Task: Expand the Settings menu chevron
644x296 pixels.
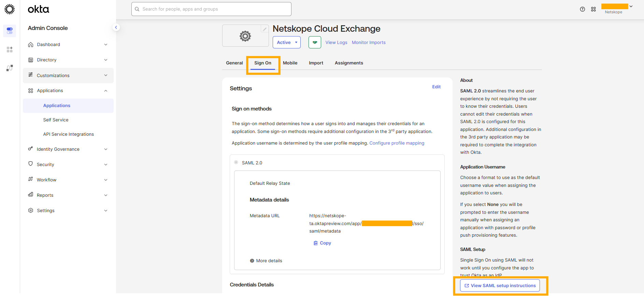Action: click(x=106, y=211)
